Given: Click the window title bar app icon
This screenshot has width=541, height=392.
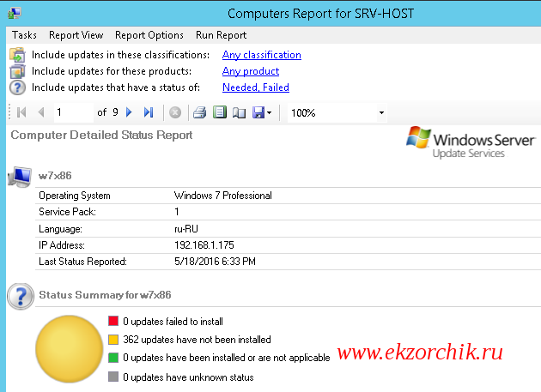Looking at the screenshot, I should pos(15,14).
